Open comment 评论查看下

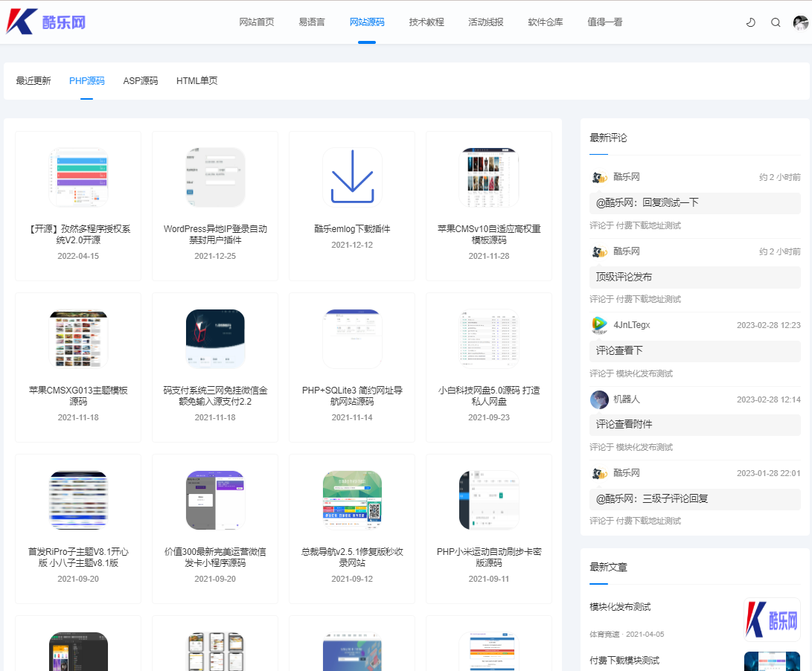click(x=695, y=351)
